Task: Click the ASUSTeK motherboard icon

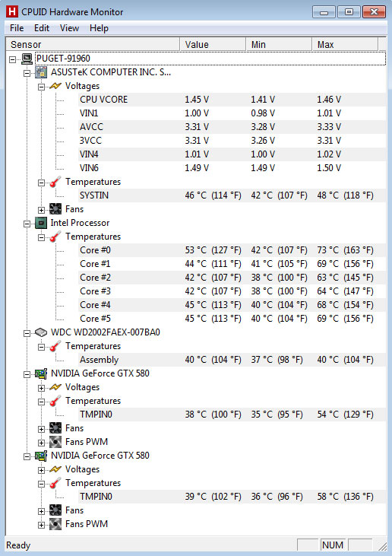Action: [x=41, y=72]
